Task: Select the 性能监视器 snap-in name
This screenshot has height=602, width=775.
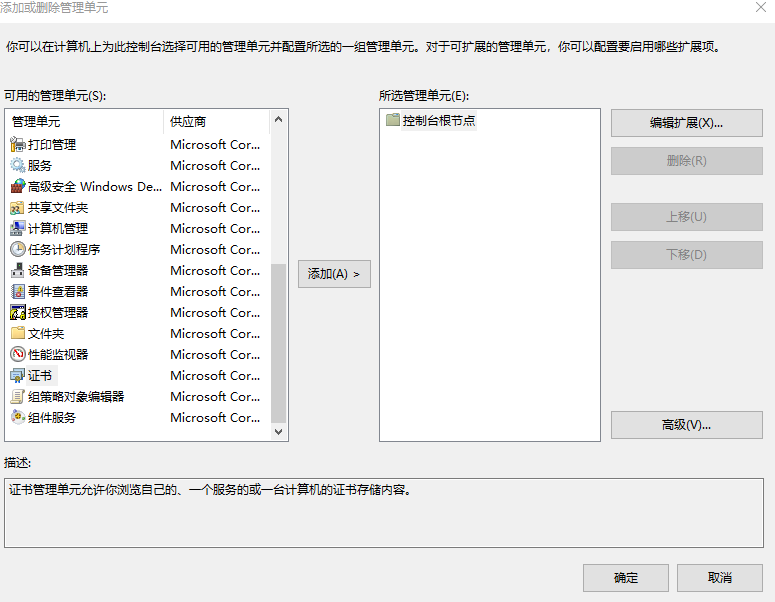Action: pyautogui.click(x=58, y=354)
